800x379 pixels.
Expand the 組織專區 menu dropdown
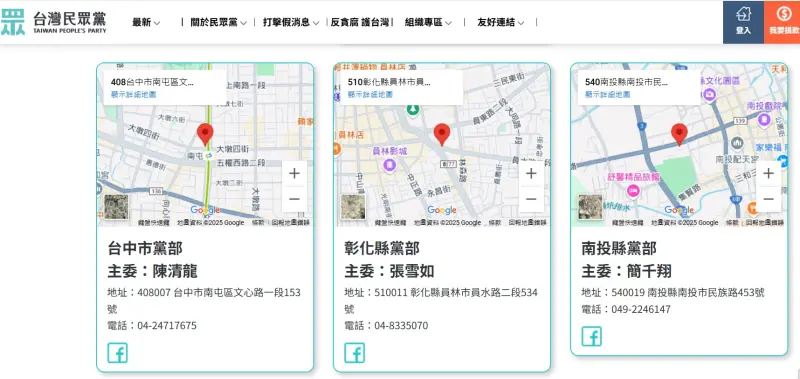[429, 22]
